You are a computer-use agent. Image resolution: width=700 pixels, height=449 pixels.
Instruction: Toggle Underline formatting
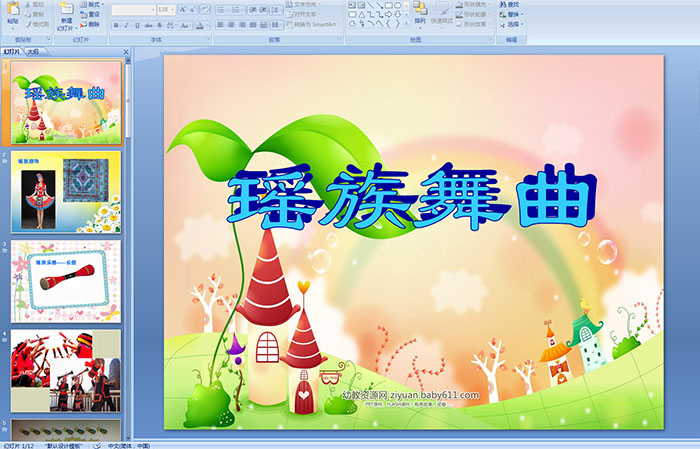point(137,25)
